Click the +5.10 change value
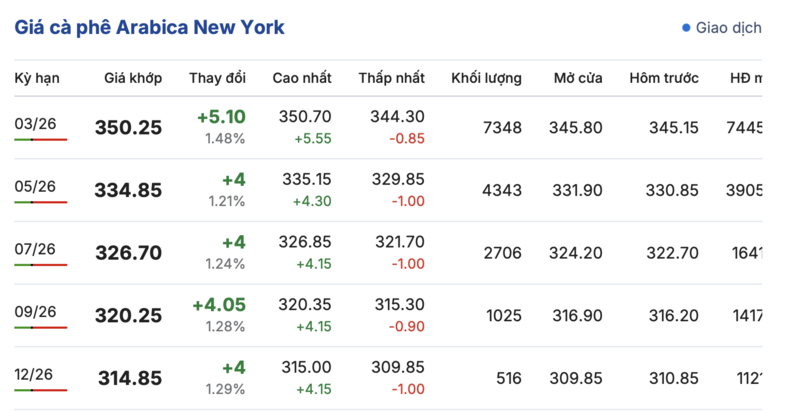 tap(221, 117)
